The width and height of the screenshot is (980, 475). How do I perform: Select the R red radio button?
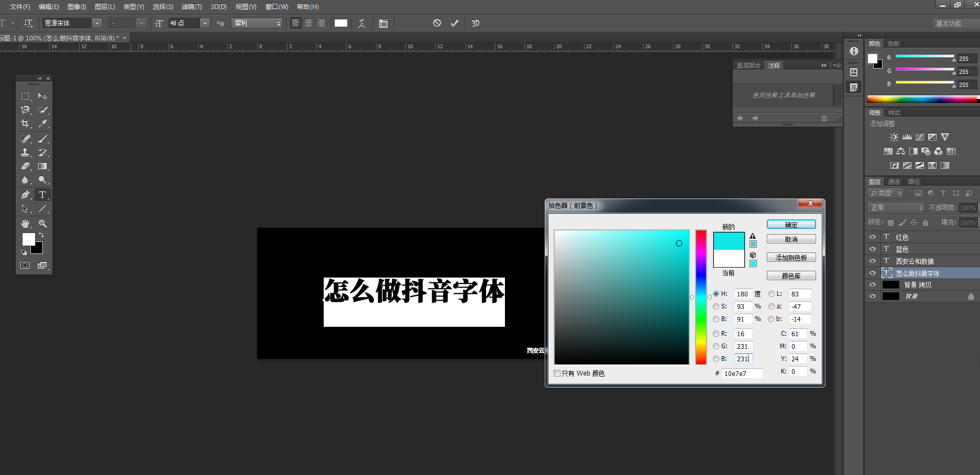[x=716, y=334]
